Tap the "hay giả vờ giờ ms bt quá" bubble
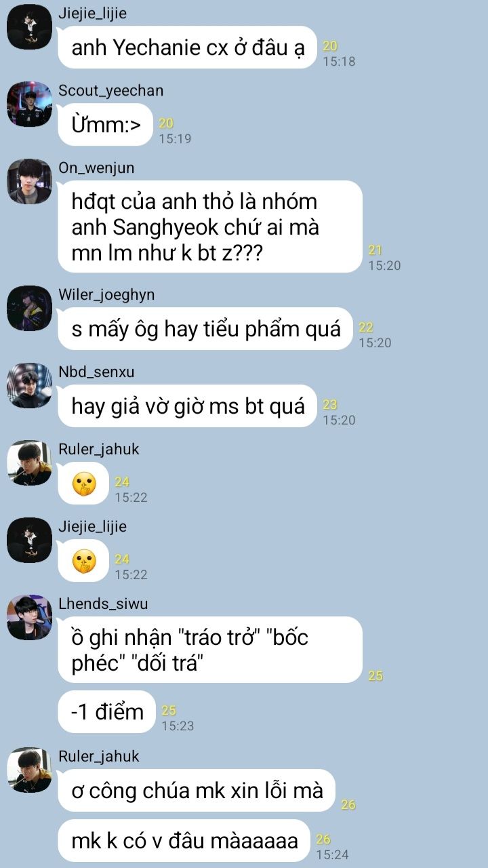Screen dimensions: 488x868 pyautogui.click(x=188, y=406)
